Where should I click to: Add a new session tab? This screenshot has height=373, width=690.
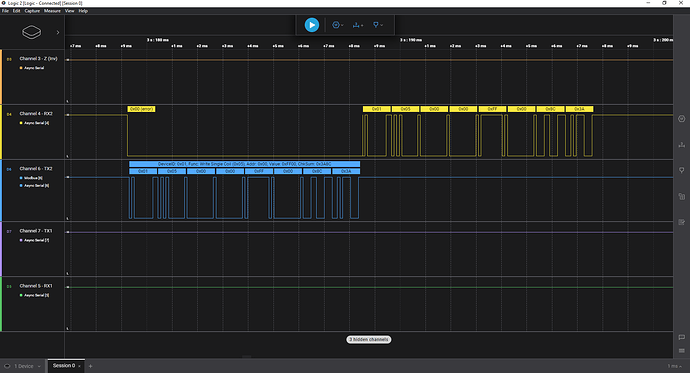[x=91, y=366]
